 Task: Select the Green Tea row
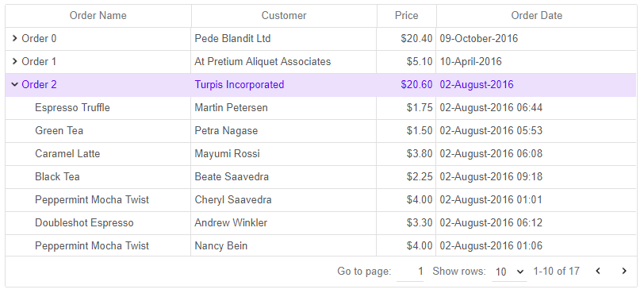tap(320, 131)
